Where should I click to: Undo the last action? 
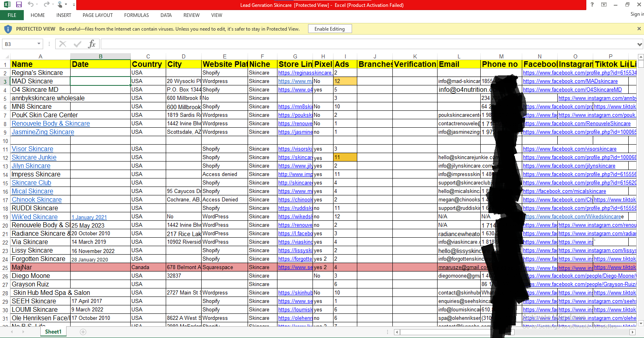[x=31, y=5]
